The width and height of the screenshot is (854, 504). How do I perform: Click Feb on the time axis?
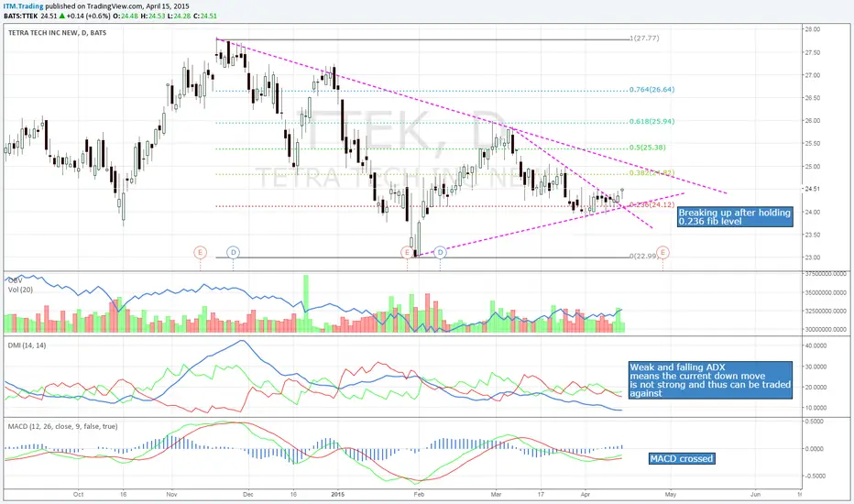pos(419,494)
